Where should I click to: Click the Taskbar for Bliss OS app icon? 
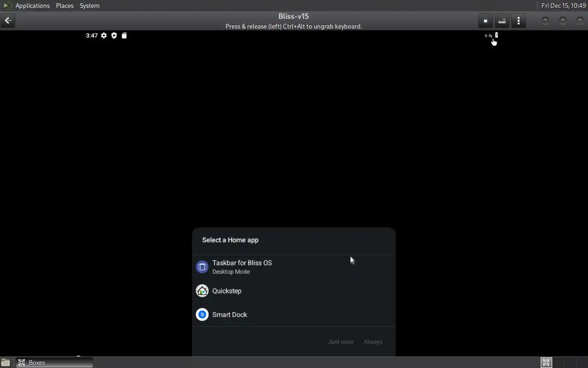pyautogui.click(x=202, y=267)
